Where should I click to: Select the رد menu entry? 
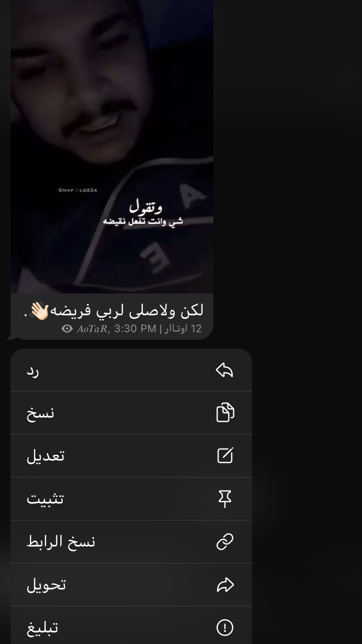coord(131,370)
